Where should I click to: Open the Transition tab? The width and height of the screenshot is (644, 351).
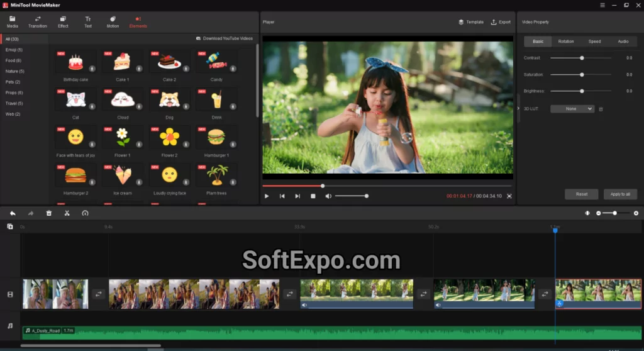coord(37,22)
